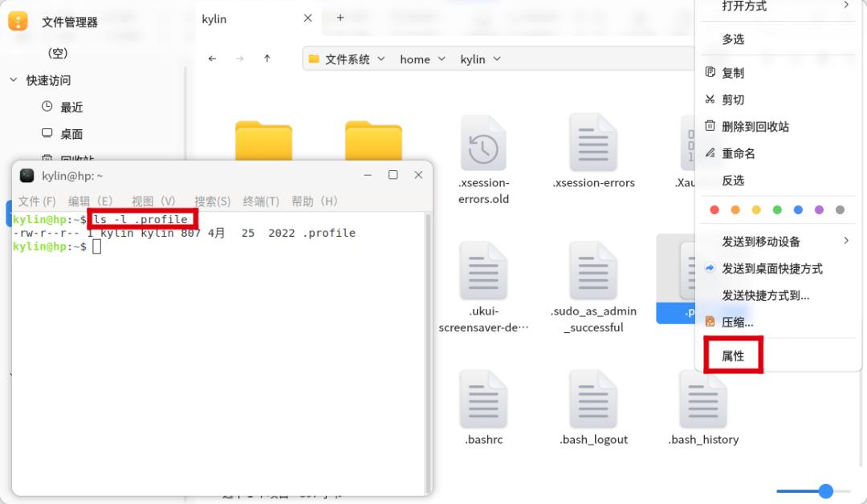
Task: Expand the 打开方式 submenu
Action: pyautogui.click(x=747, y=6)
